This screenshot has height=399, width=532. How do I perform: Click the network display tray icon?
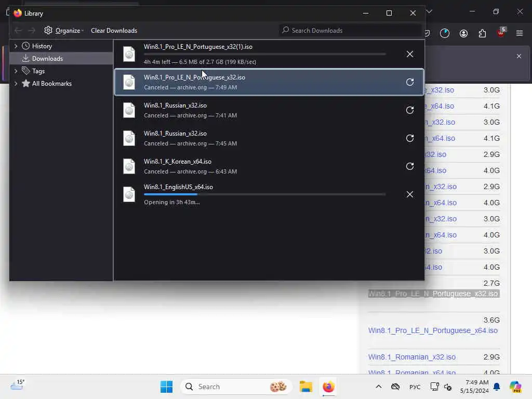pos(435,387)
